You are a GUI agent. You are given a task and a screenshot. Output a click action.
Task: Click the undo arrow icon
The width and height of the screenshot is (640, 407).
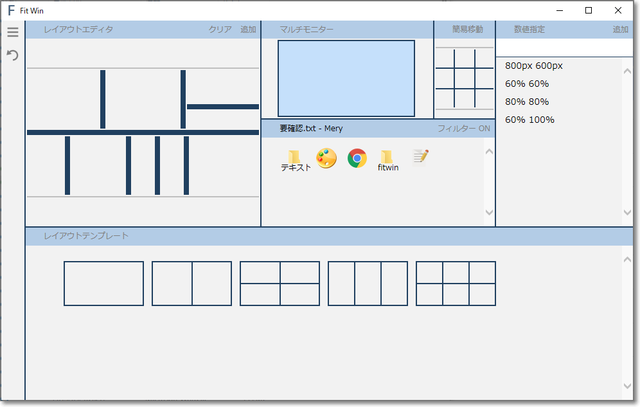(13, 55)
